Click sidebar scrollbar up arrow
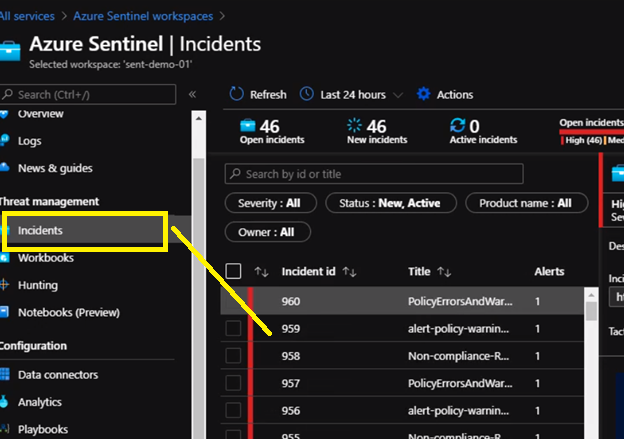The width and height of the screenshot is (624, 442). pos(199,119)
